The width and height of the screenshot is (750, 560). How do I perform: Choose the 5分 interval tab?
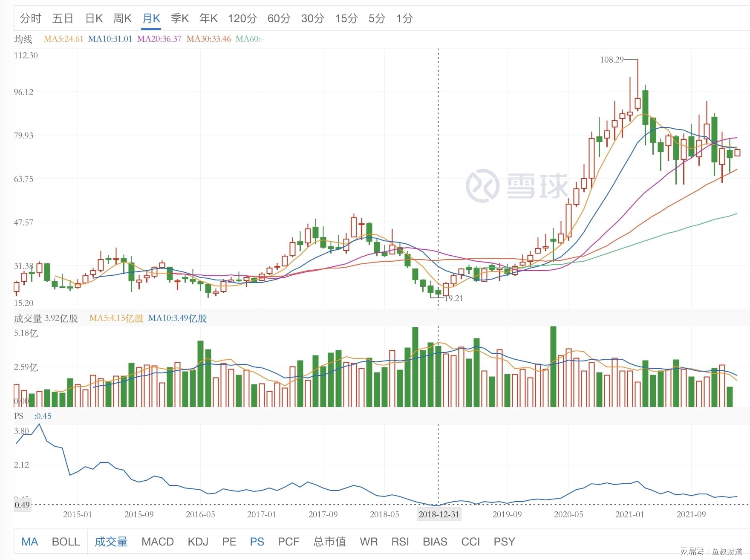coord(377,18)
